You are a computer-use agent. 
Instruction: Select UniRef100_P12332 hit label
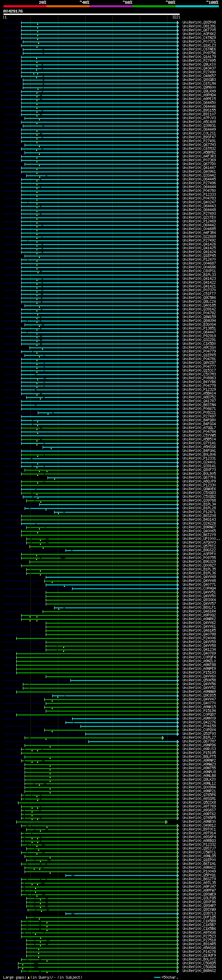coord(199,844)
